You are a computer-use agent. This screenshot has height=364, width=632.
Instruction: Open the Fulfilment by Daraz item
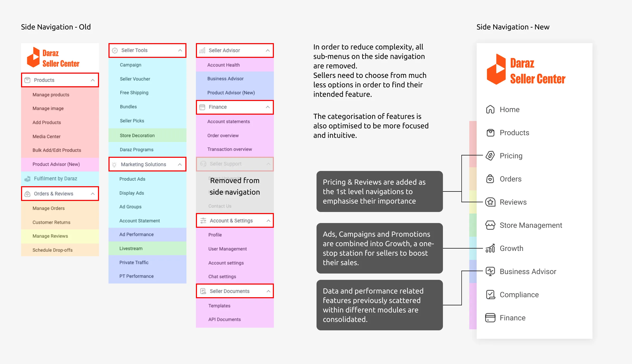60,179
